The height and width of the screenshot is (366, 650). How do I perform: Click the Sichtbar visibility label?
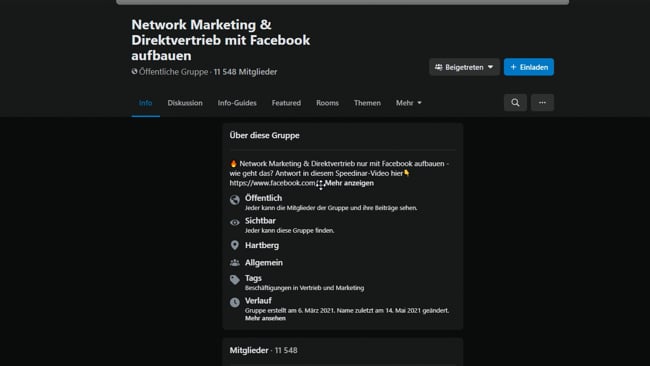260,221
